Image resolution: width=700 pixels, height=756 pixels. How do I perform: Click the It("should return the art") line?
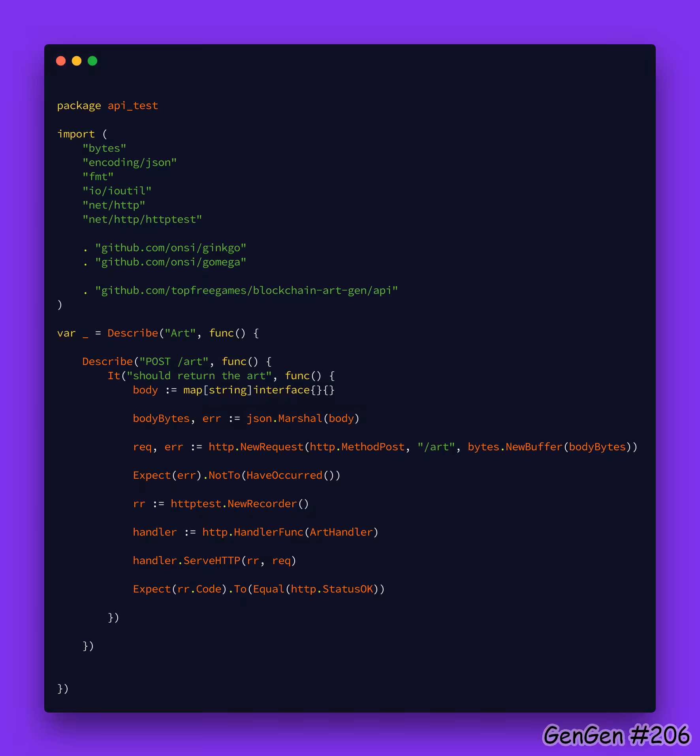coord(221,376)
